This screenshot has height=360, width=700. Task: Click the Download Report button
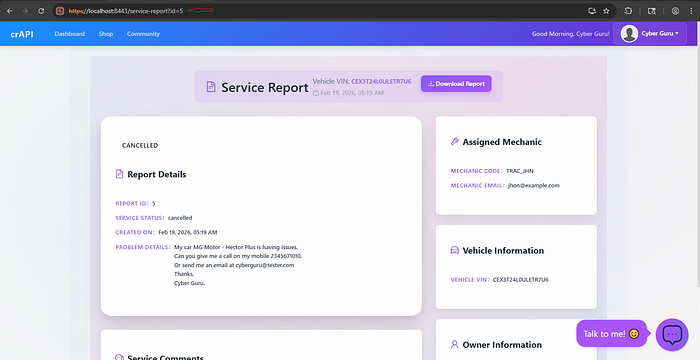(456, 84)
